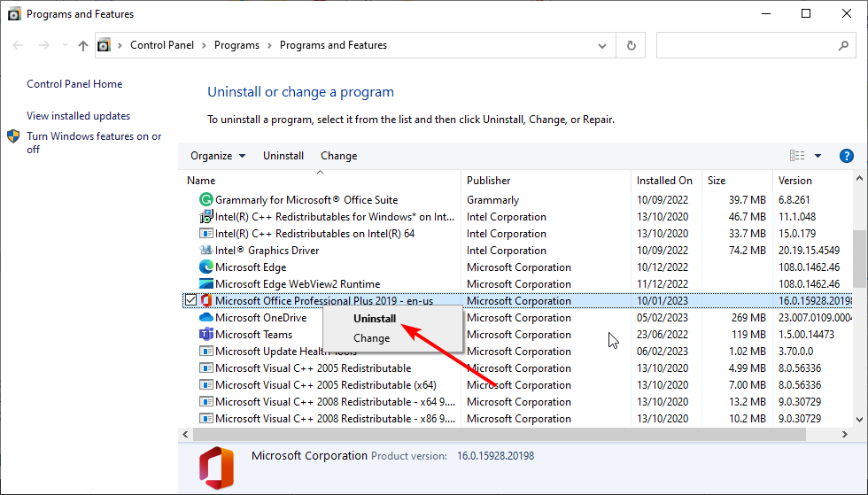Click the scroll down arrow of list
Viewport: 868px width, 495px height.
[x=860, y=420]
